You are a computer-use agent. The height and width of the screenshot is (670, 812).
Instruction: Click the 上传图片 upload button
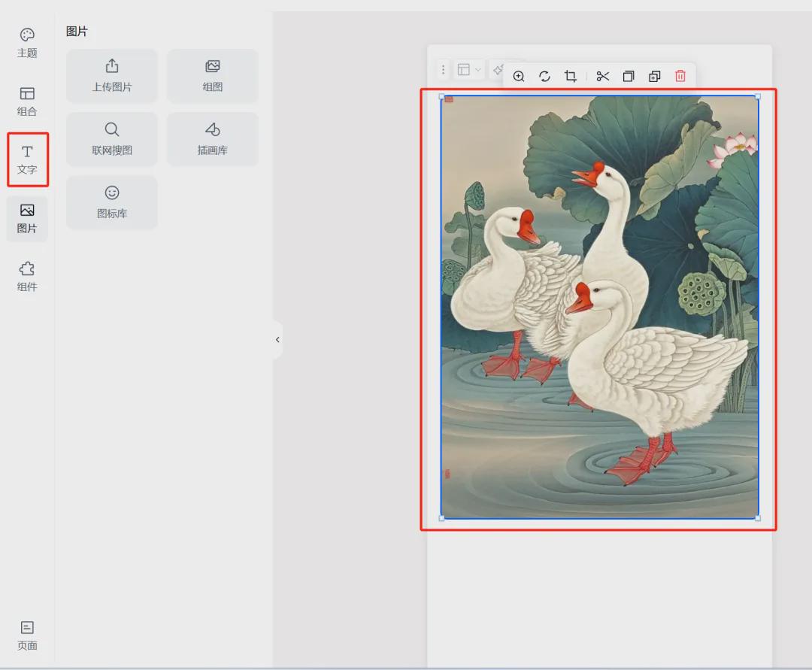click(x=111, y=75)
